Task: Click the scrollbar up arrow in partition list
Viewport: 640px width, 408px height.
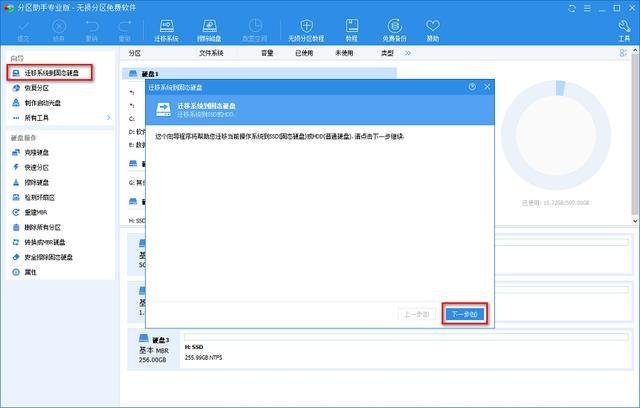Action: coord(636,51)
